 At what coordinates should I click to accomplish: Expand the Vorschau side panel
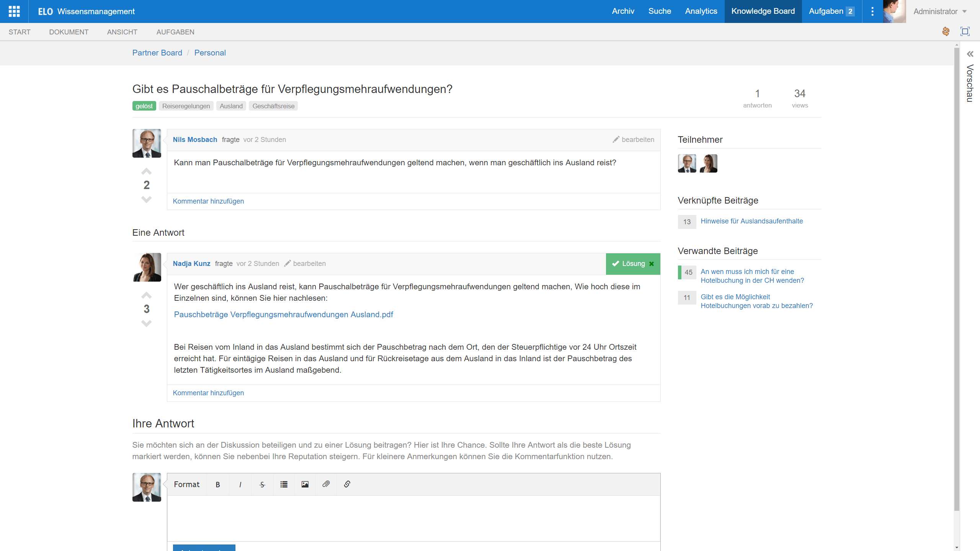[x=970, y=54]
